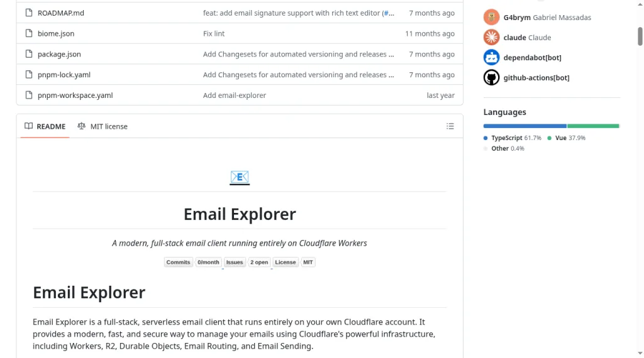This screenshot has width=644, height=358.
Task: Open the email signature support commit message
Action: 293,13
